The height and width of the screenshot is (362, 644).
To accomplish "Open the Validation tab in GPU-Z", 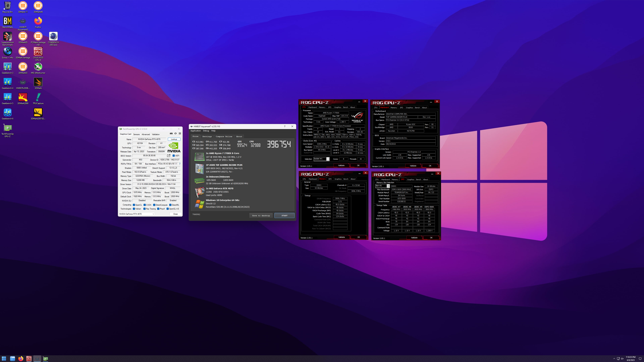I will (156, 134).
